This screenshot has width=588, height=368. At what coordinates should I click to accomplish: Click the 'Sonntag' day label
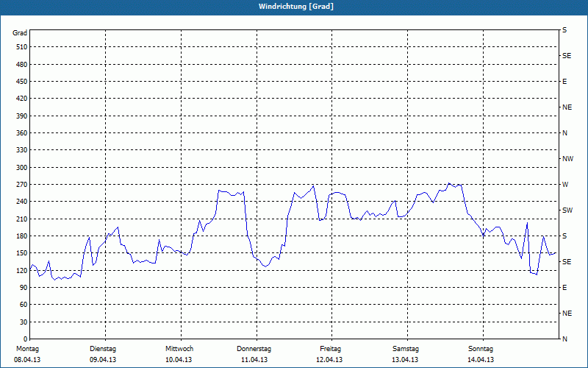(481, 349)
